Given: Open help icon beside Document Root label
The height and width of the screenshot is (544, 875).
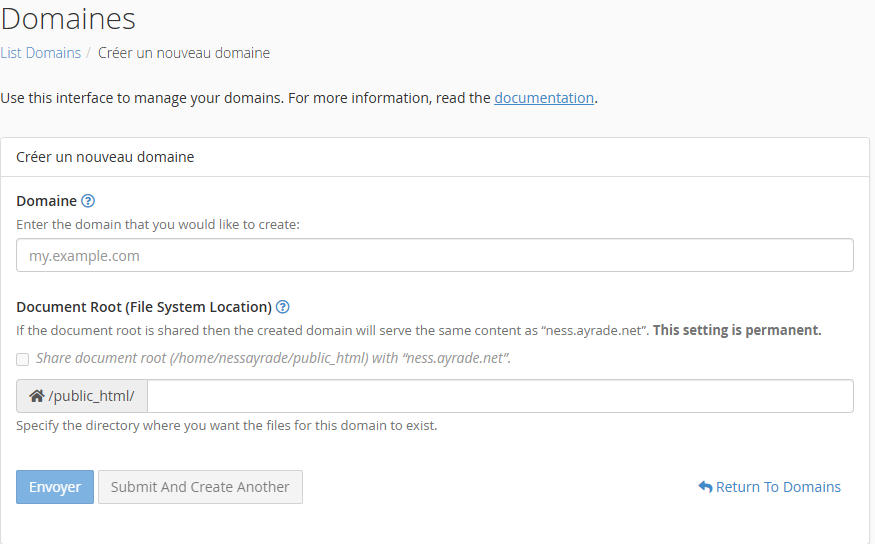Looking at the screenshot, I should [283, 307].
